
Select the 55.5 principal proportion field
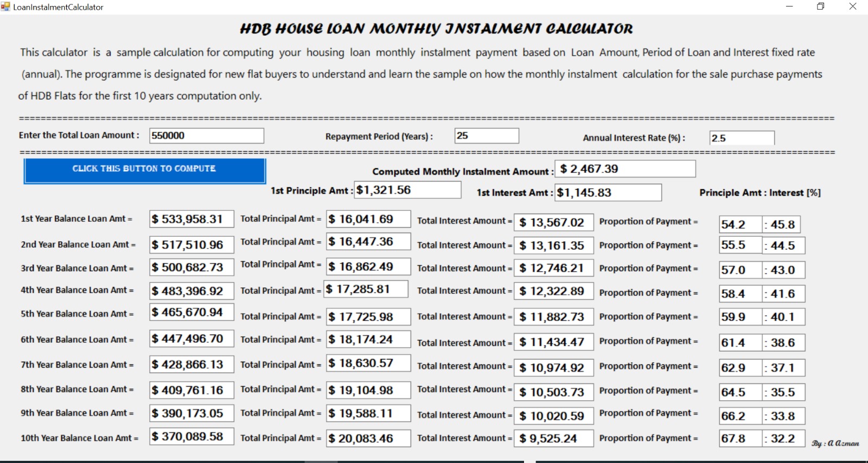[741, 245]
